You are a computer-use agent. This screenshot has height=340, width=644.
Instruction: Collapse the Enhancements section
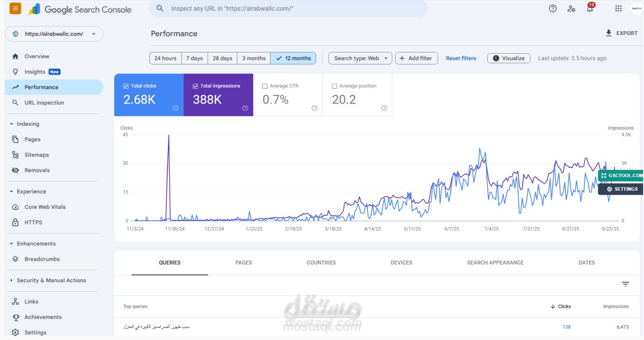[12, 244]
